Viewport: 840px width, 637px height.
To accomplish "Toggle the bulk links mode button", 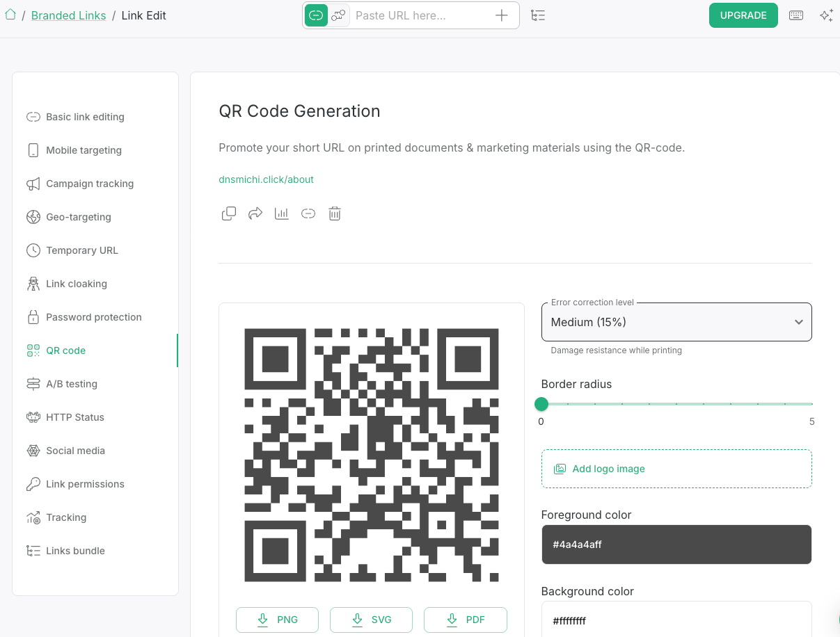I will coord(338,15).
